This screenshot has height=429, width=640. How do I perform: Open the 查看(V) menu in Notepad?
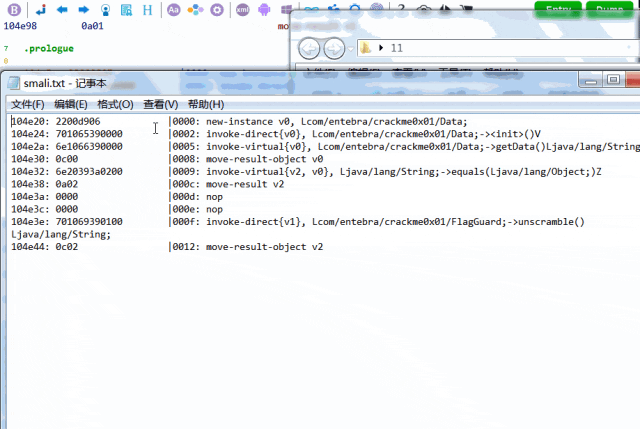161,104
